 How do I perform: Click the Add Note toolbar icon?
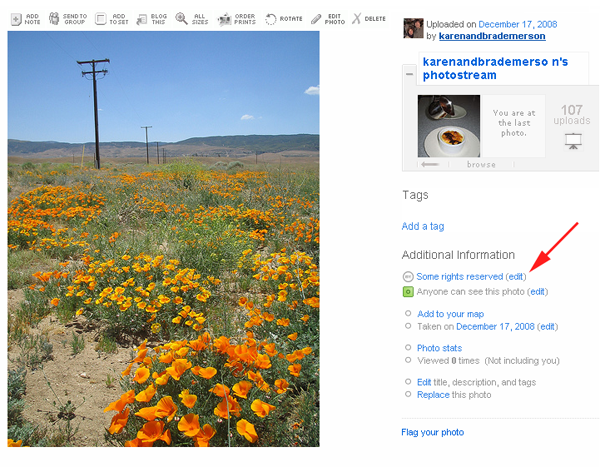(16, 19)
